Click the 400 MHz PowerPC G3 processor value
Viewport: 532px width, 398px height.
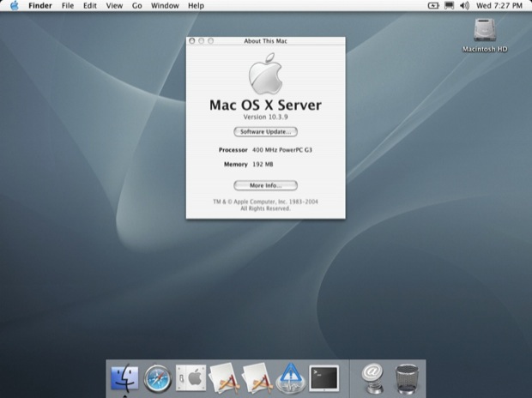[282, 149]
